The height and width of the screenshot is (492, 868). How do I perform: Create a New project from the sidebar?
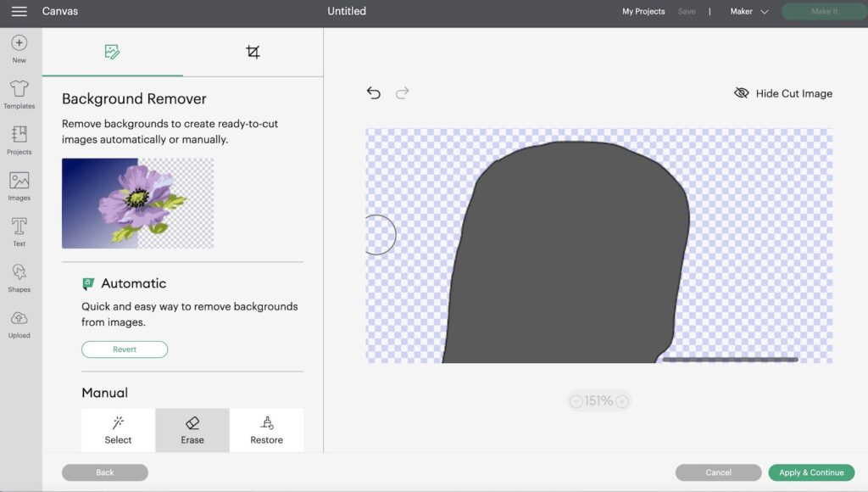point(19,48)
